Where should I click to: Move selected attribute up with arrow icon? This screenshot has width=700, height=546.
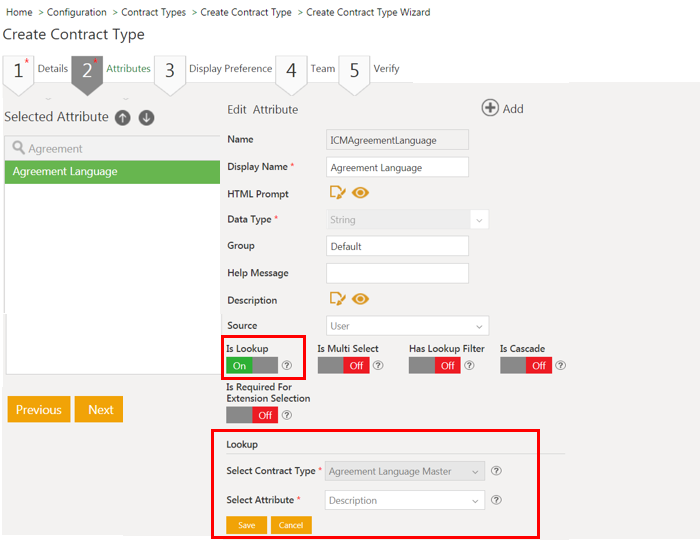tap(122, 118)
